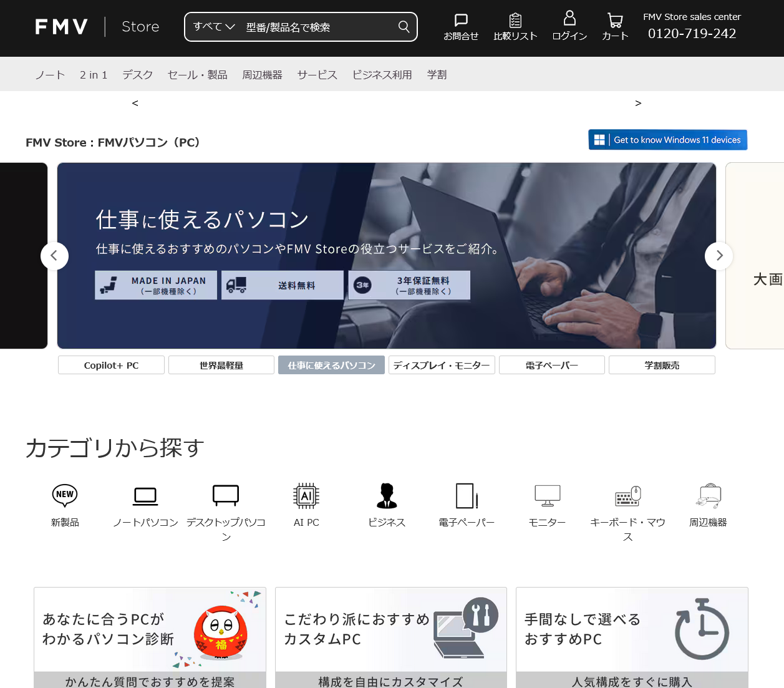Go to next carousel slide
The height and width of the screenshot is (688, 784).
pyautogui.click(x=719, y=256)
